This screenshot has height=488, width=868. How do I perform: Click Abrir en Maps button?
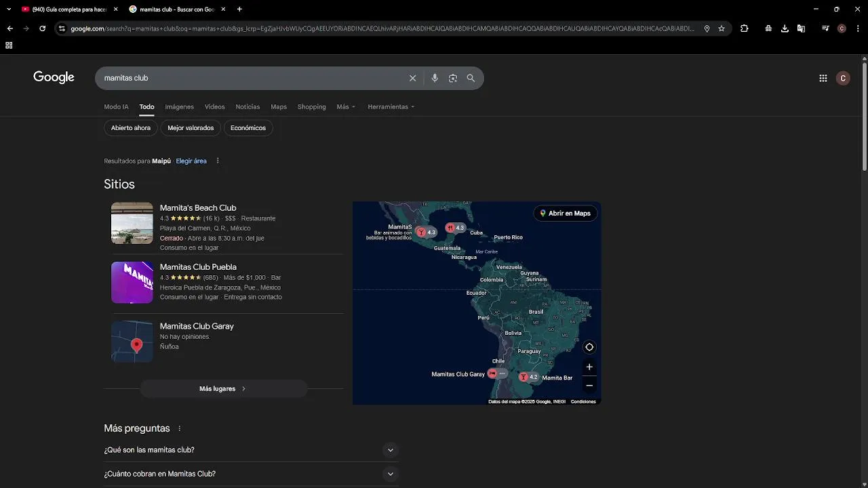[x=565, y=213]
